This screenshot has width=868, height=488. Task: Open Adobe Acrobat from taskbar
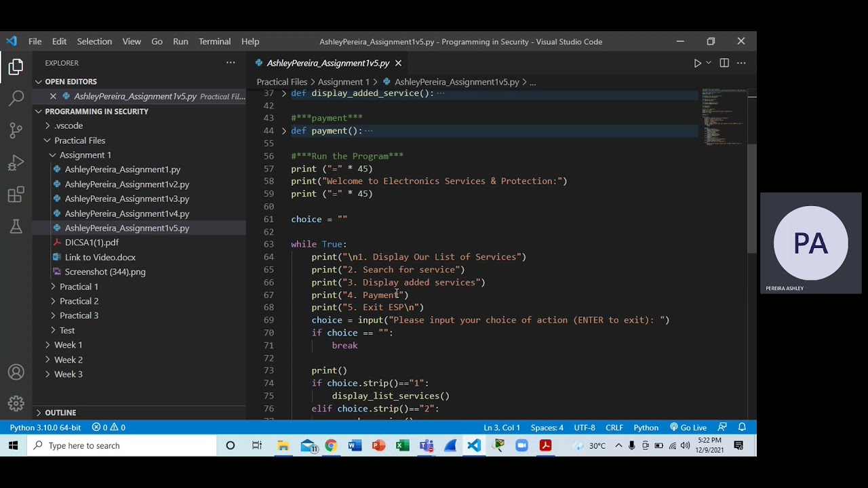point(545,445)
